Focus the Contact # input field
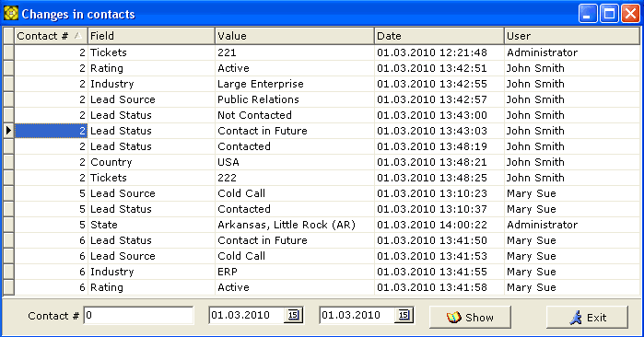The width and height of the screenshot is (644, 337). click(138, 315)
